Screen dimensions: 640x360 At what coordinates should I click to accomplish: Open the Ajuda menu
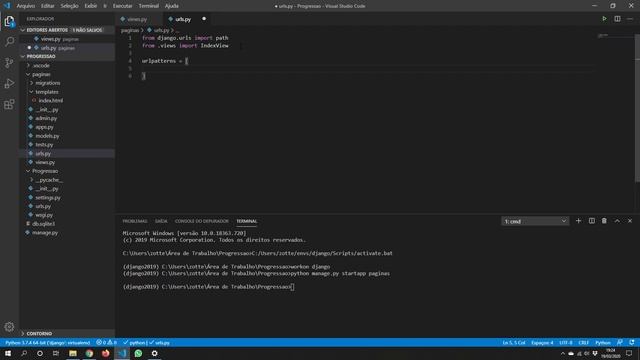[x=171, y=6]
